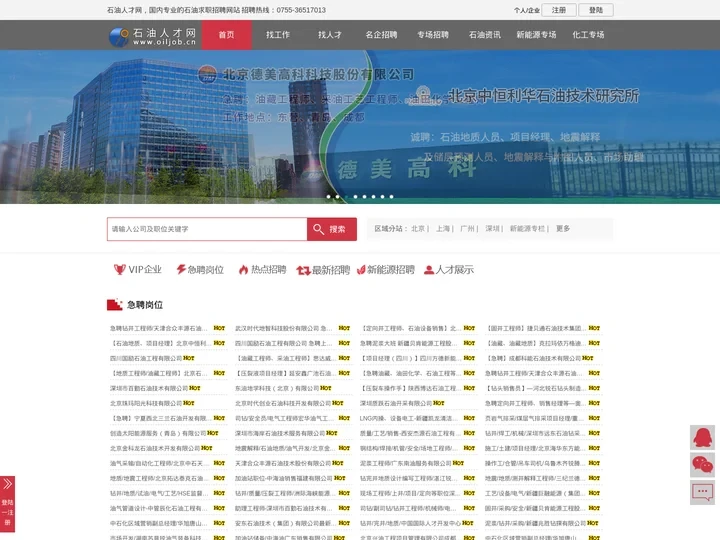This screenshot has width=720, height=540.
Task: Open job listing 【压裂车操作手】陕西博达石油工程
Action: [411, 388]
